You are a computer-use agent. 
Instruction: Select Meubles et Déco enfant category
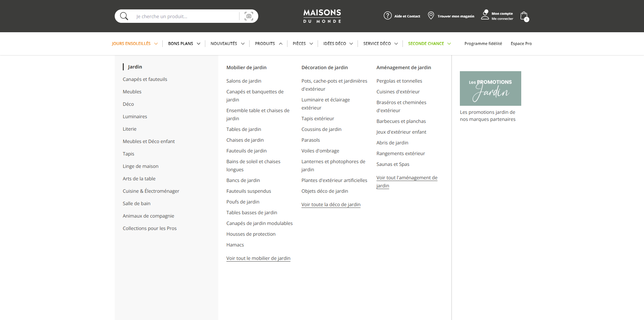pyautogui.click(x=149, y=141)
